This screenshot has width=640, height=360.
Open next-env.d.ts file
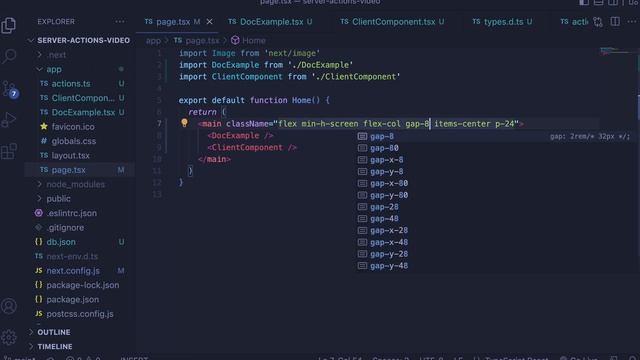80,256
